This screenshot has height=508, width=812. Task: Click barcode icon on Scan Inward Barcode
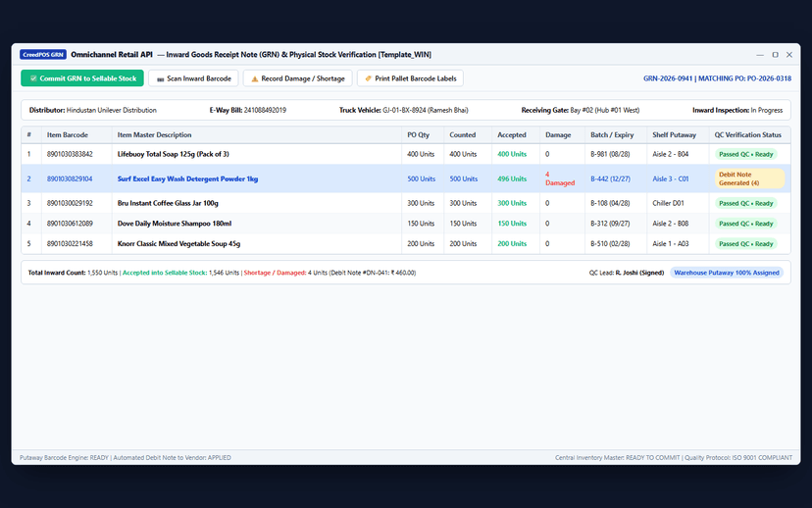pyautogui.click(x=161, y=78)
